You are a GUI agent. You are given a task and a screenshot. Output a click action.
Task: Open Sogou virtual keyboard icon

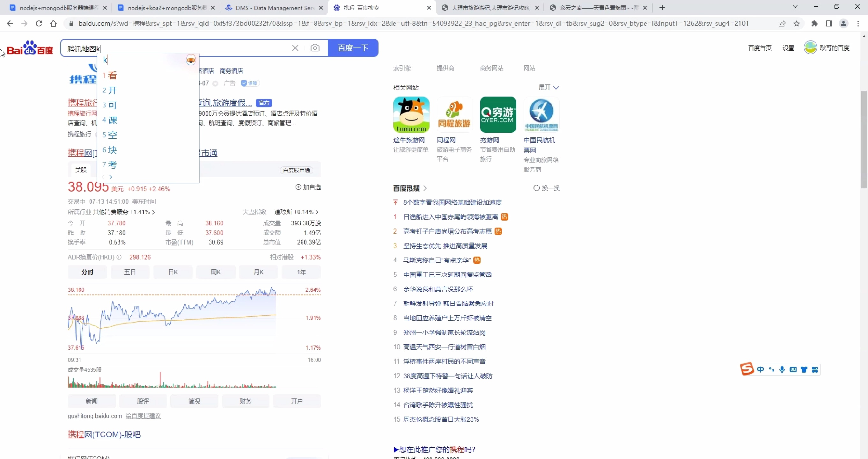(793, 369)
